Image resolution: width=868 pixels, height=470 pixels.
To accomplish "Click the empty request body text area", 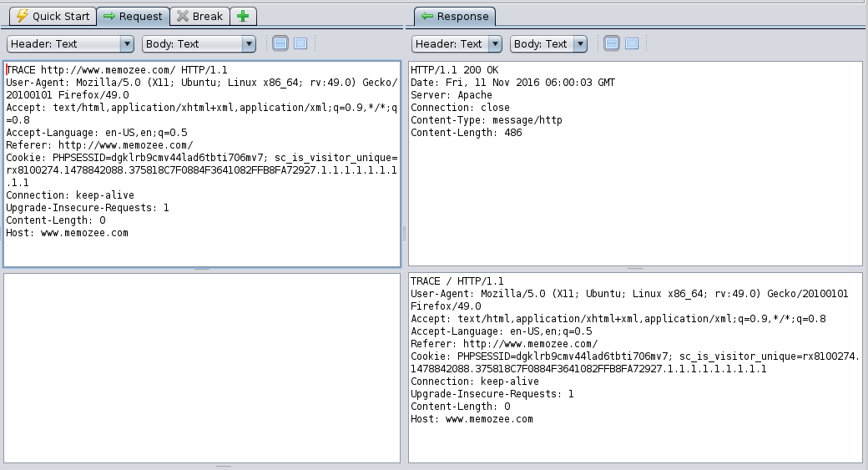I will (202, 367).
